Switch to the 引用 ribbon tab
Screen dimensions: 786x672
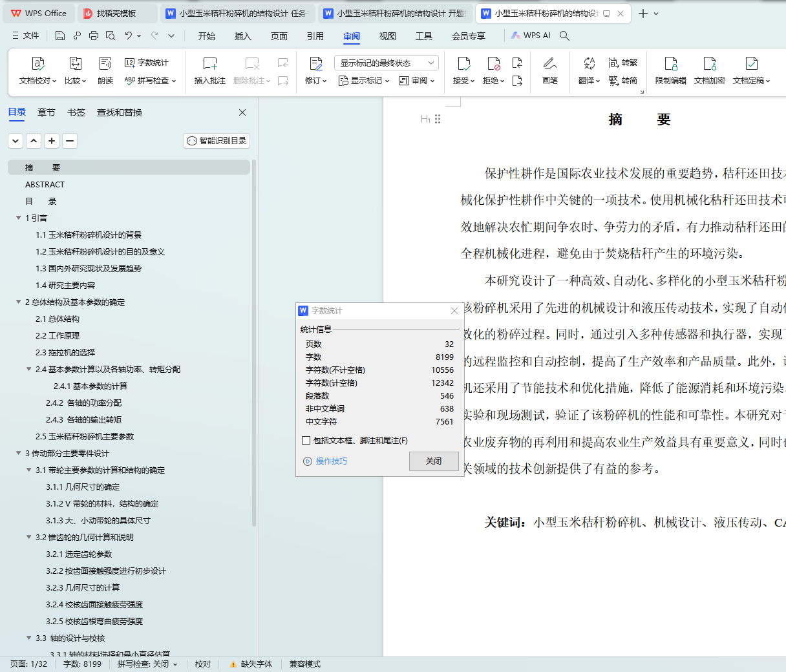coord(315,36)
